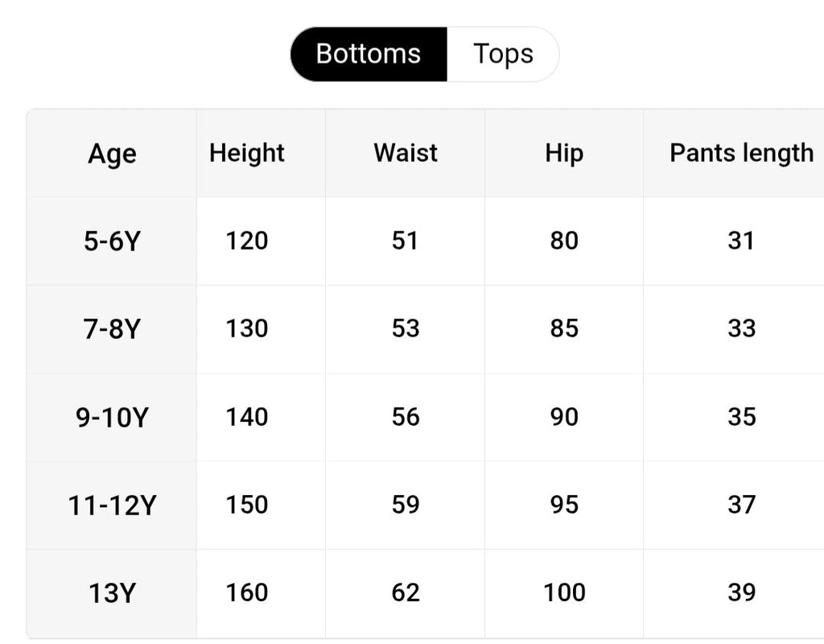Switch to the Tops tab
824x644 pixels.
pos(503,54)
